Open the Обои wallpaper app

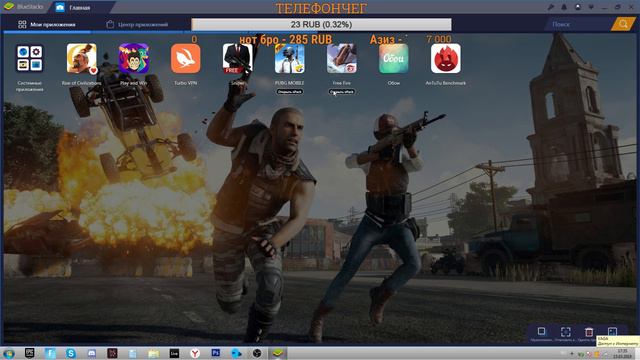point(393,58)
